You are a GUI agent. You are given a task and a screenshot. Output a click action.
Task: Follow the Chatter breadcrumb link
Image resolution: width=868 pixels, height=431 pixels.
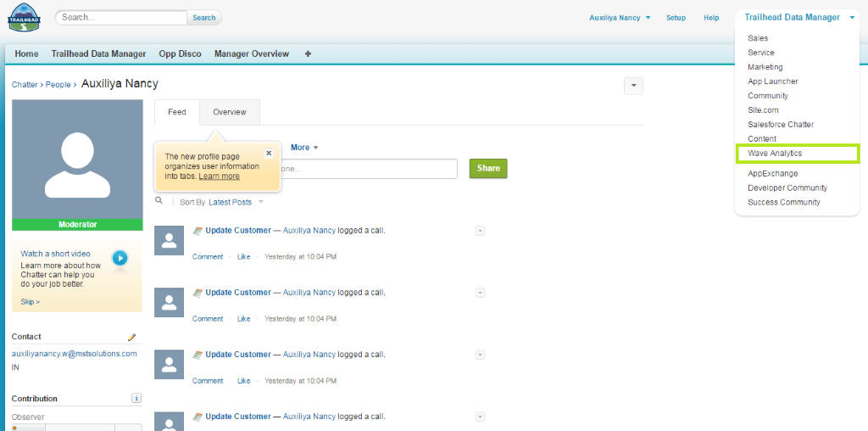(x=25, y=85)
